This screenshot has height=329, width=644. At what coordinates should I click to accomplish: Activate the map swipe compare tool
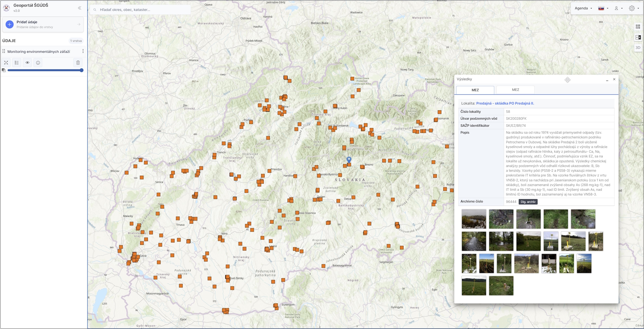point(638,37)
